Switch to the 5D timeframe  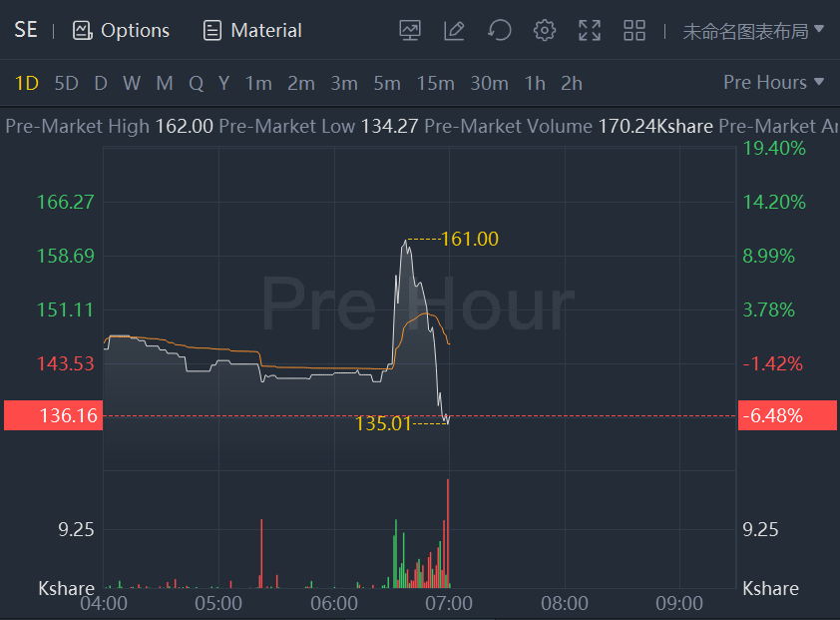point(66,83)
